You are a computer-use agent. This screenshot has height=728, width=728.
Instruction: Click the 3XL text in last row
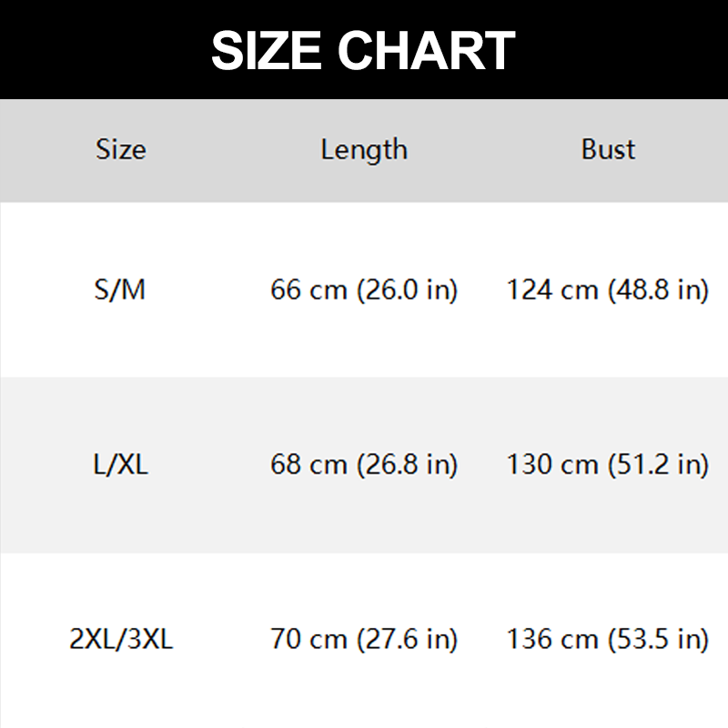[x=149, y=640]
